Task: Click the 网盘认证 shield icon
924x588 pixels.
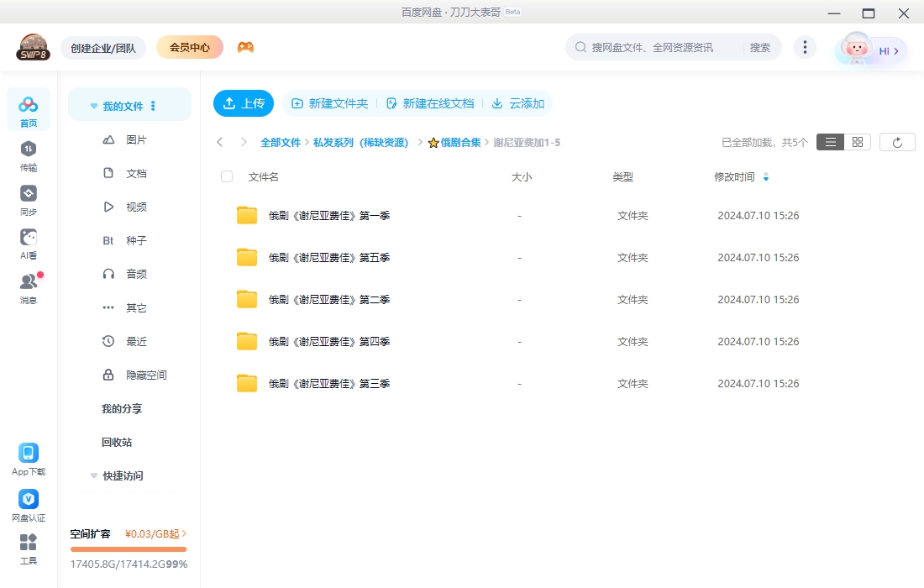Action: coord(29,504)
